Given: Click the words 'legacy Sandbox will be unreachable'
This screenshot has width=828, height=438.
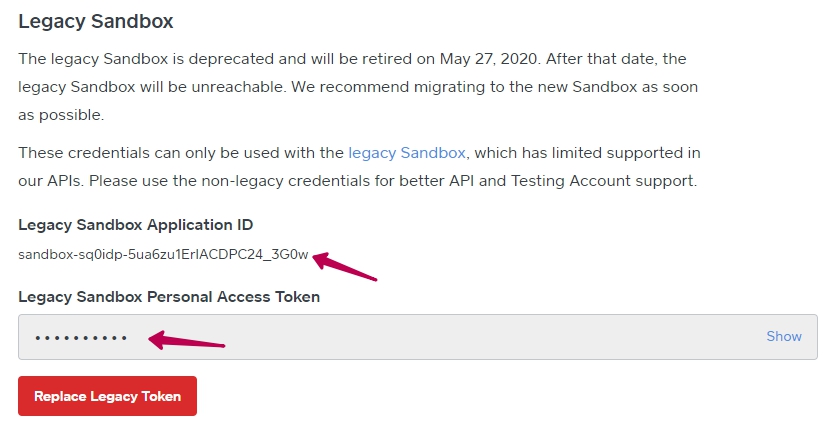Looking at the screenshot, I should coord(146,87).
